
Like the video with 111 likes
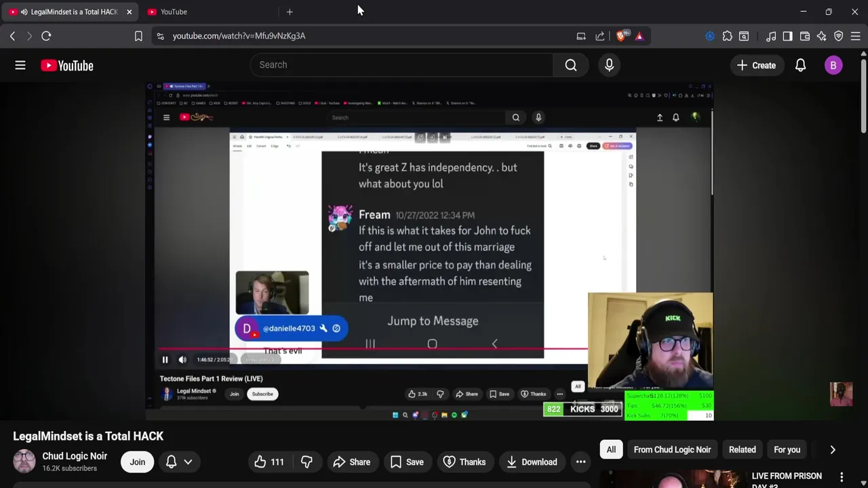[x=269, y=462]
